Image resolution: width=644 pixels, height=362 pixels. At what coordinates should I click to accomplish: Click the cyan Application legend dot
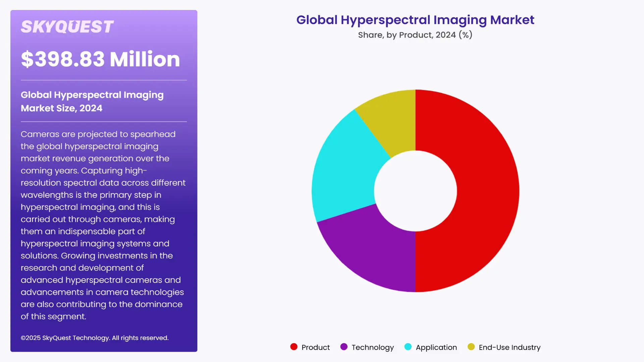click(x=408, y=347)
